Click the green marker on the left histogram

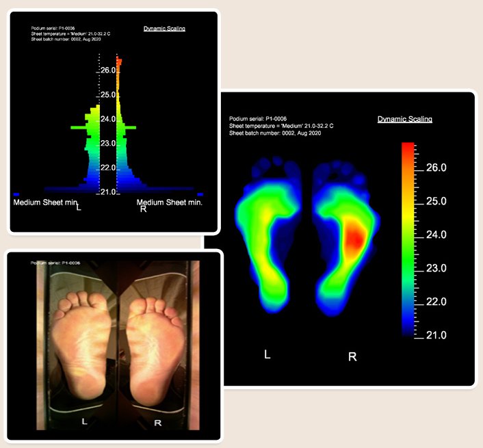click(81, 128)
